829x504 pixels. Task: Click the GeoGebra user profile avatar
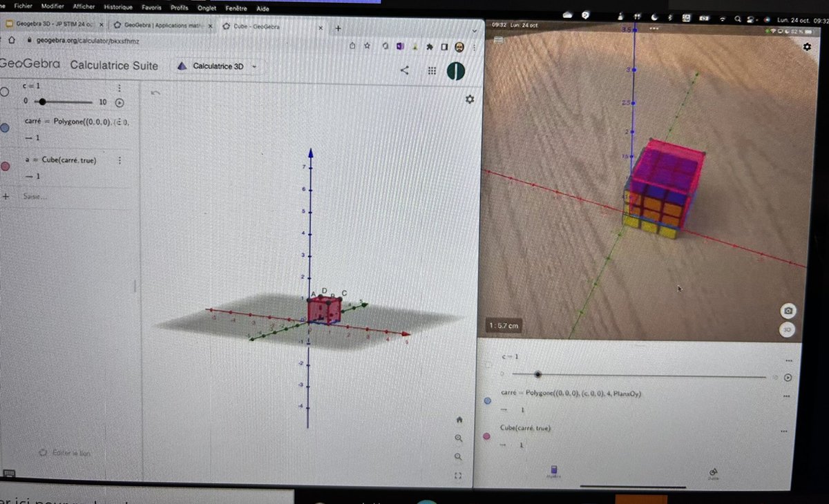point(456,71)
